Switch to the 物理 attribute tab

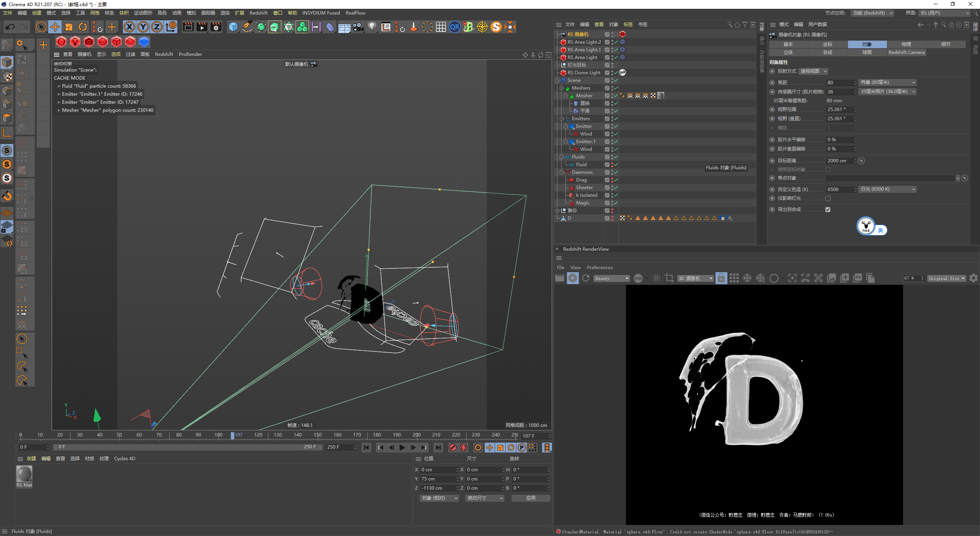pos(906,44)
